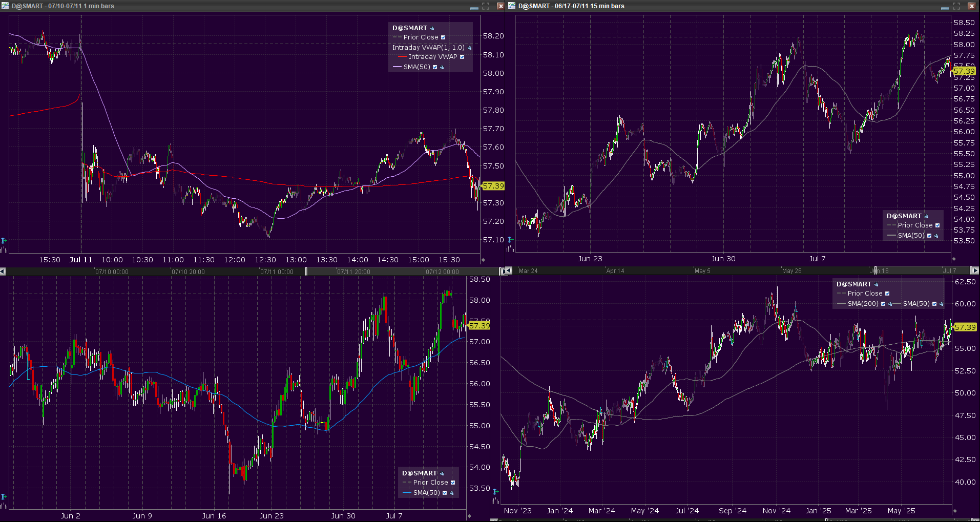This screenshot has height=522, width=980.
Task: Open D@SMART wrench in 15 min chart legend
Action: pyautogui.click(x=926, y=216)
